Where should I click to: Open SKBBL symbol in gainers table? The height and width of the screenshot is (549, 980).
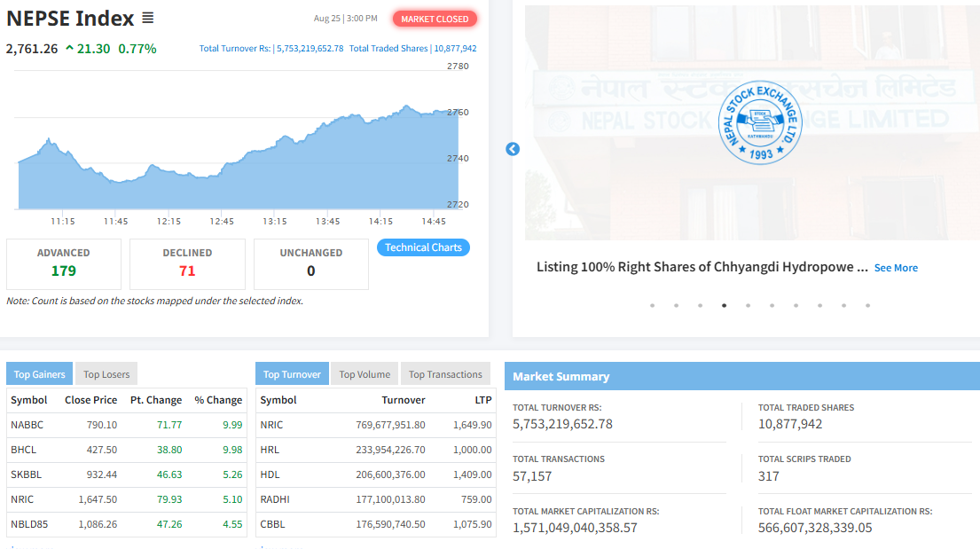point(27,474)
